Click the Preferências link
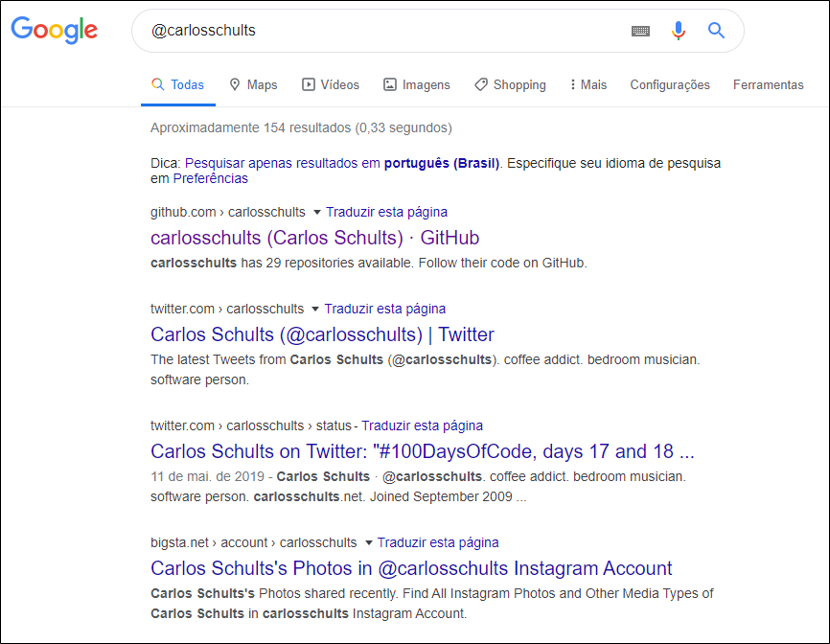The width and height of the screenshot is (830, 644). (x=210, y=179)
